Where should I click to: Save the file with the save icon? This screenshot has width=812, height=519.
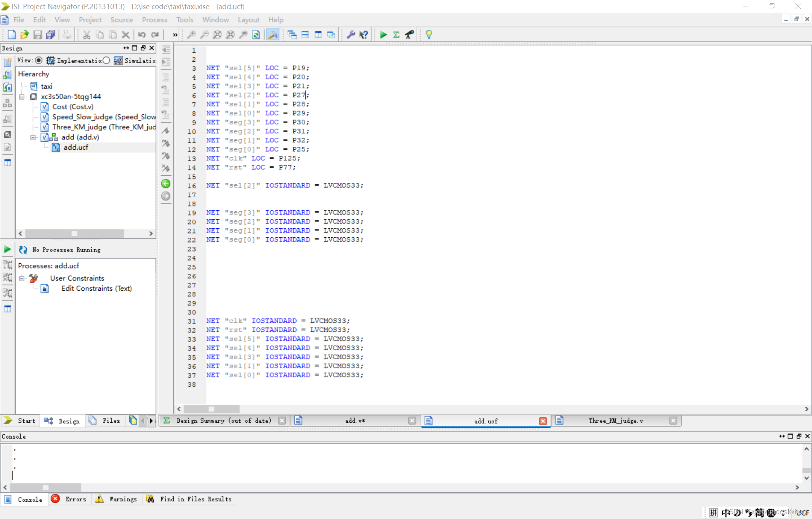click(x=37, y=35)
